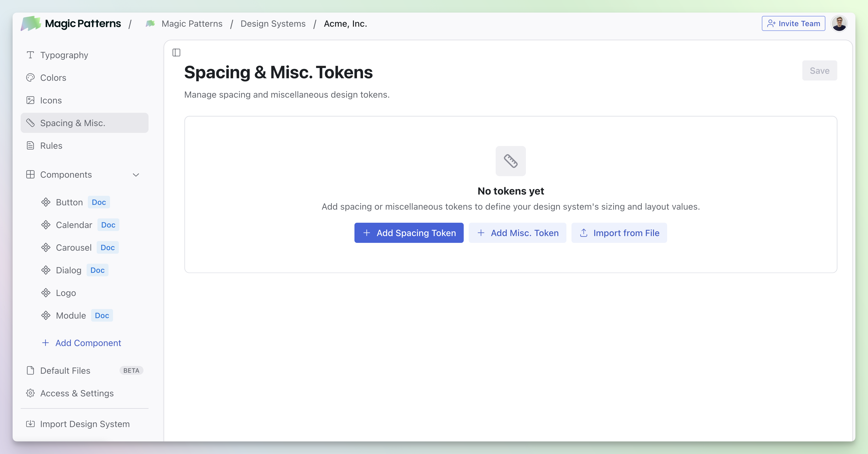
Task: Click the Invite Team button
Action: pyautogui.click(x=793, y=23)
